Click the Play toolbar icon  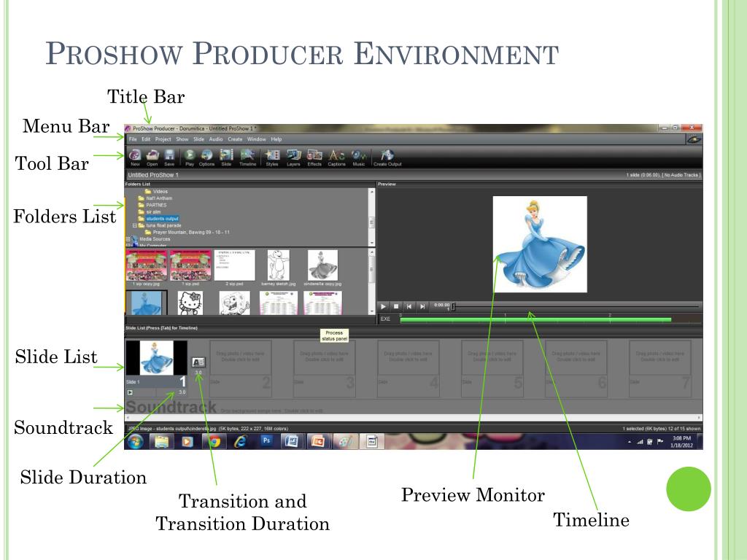click(190, 156)
